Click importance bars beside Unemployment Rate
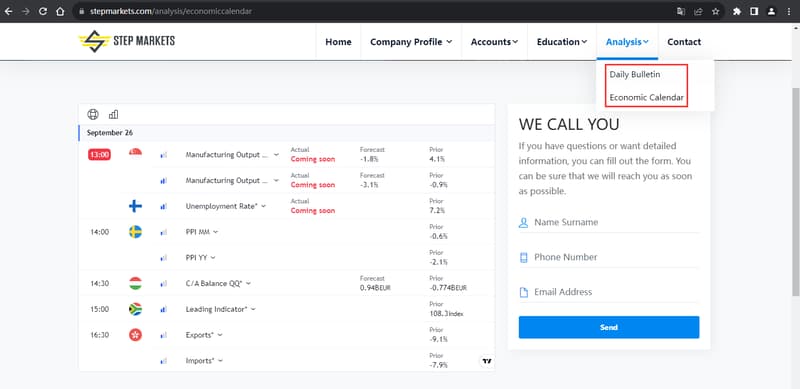The height and width of the screenshot is (389, 800). 163,206
